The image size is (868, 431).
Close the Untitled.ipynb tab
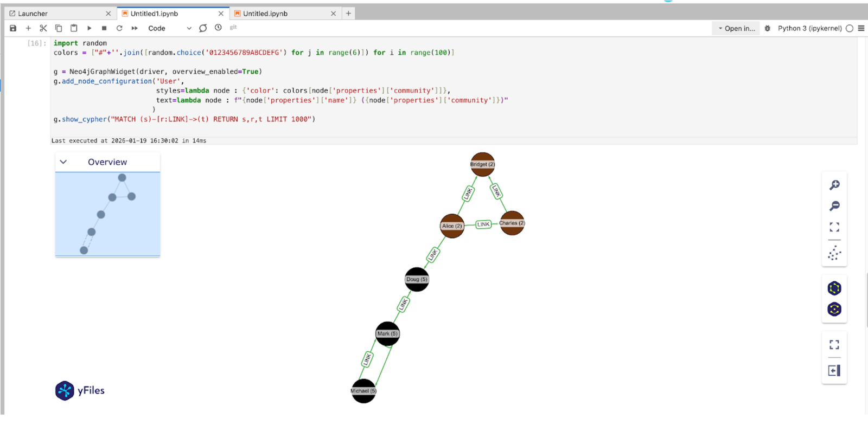(x=333, y=14)
